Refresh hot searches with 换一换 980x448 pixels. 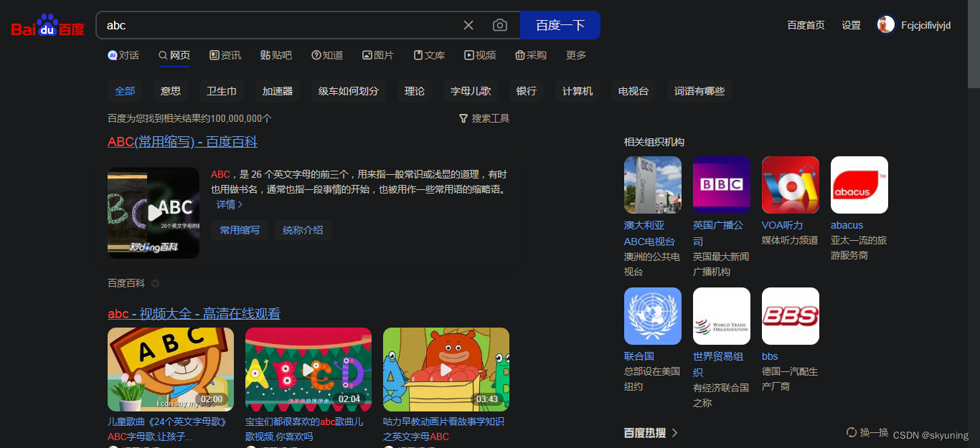(x=867, y=432)
